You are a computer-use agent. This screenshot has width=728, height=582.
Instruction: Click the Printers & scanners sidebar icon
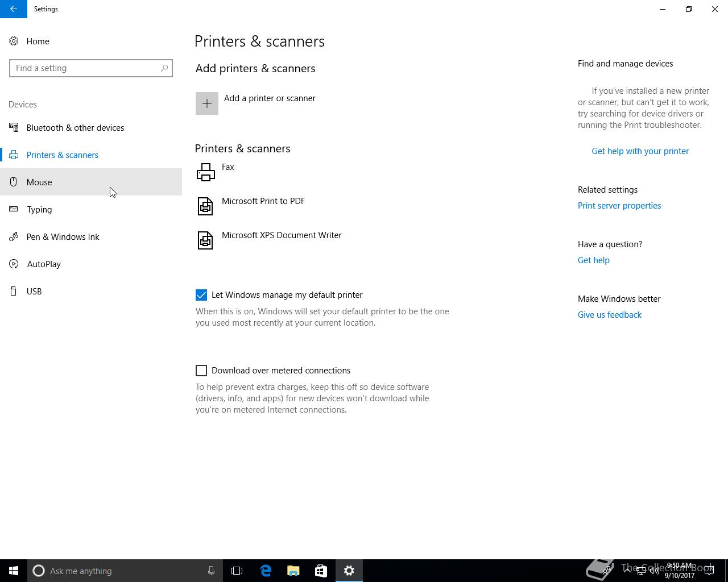click(x=14, y=155)
